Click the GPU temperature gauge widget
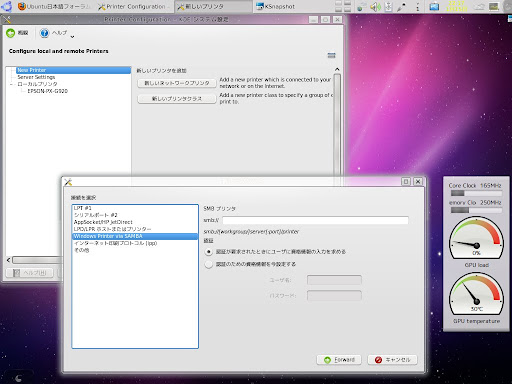Image resolution: width=512 pixels, height=384 pixels. pyautogui.click(x=476, y=294)
